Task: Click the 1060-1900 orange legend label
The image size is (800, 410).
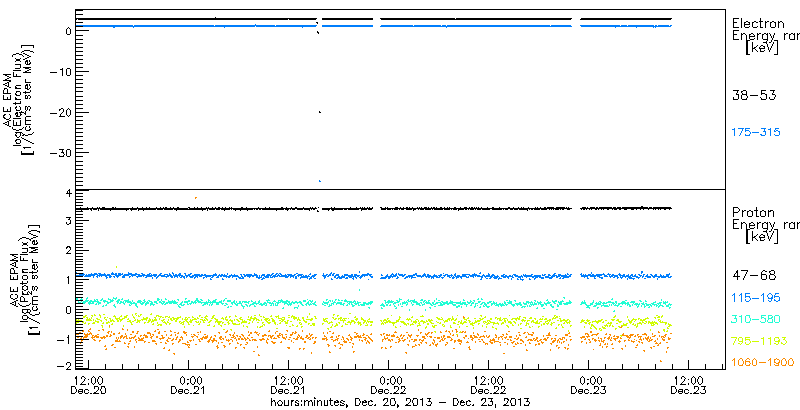Action: (x=763, y=363)
